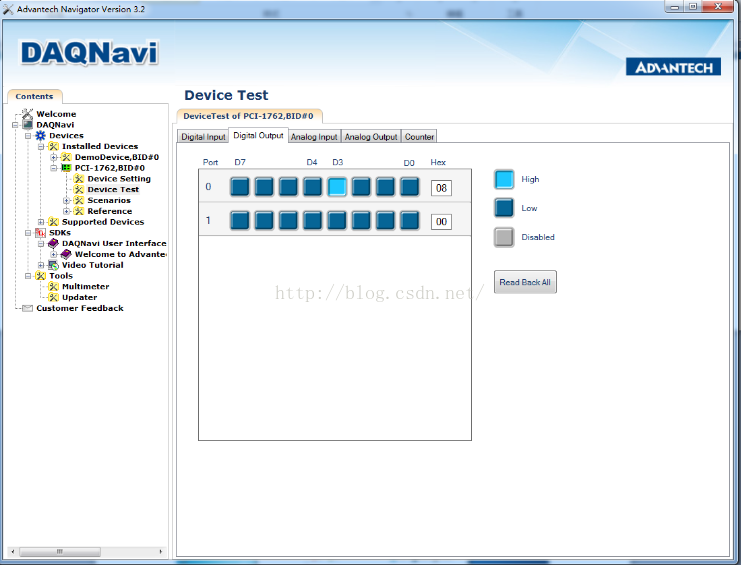741x565 pixels.
Task: Select DeviceTest of PCI-1762,BID#0 tab
Action: [249, 116]
